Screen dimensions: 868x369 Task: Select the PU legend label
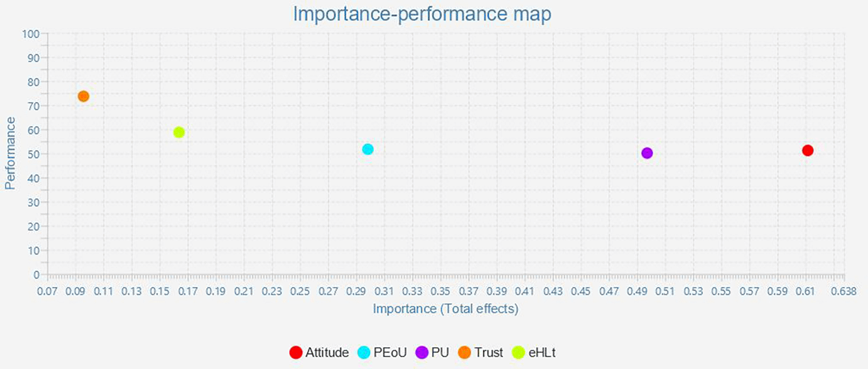440,352
